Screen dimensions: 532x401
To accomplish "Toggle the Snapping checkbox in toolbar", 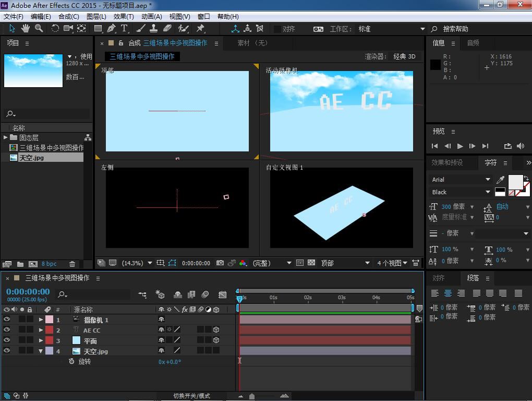I will click(x=277, y=29).
